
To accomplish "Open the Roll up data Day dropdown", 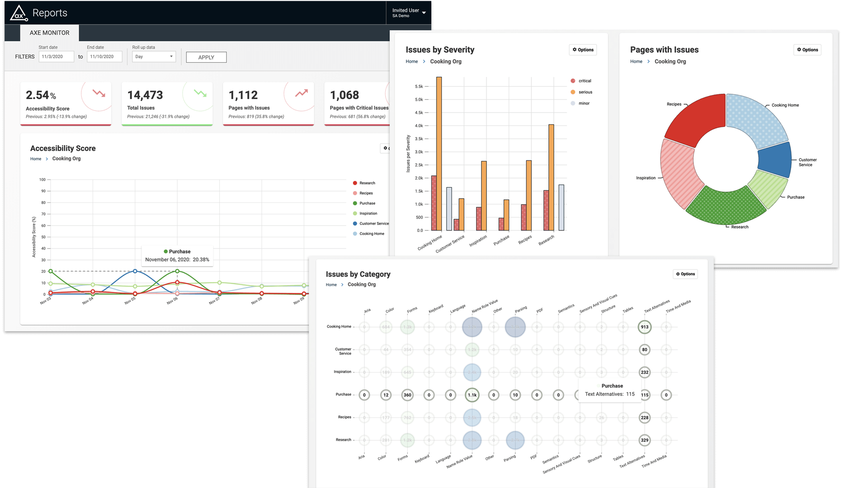I will [x=154, y=56].
